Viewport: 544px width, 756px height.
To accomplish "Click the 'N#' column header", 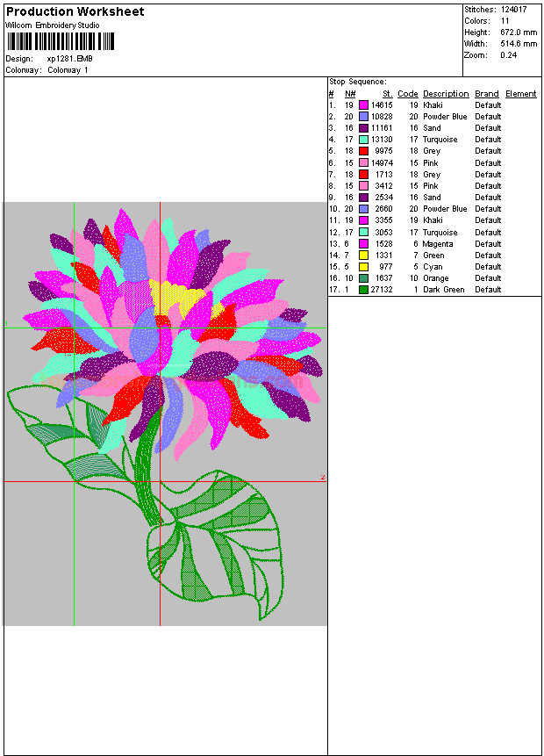I will point(350,94).
